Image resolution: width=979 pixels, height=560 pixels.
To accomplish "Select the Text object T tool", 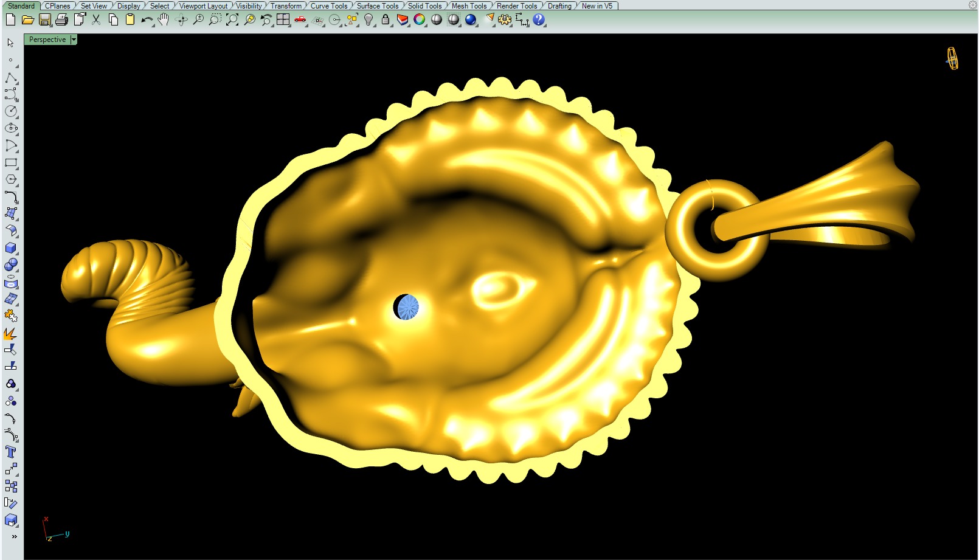I will click(x=11, y=452).
